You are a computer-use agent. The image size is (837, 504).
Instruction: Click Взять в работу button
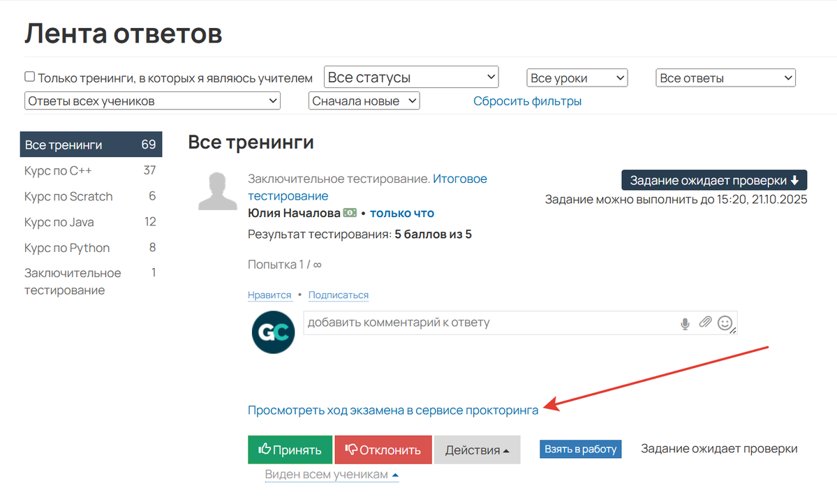tap(580, 449)
